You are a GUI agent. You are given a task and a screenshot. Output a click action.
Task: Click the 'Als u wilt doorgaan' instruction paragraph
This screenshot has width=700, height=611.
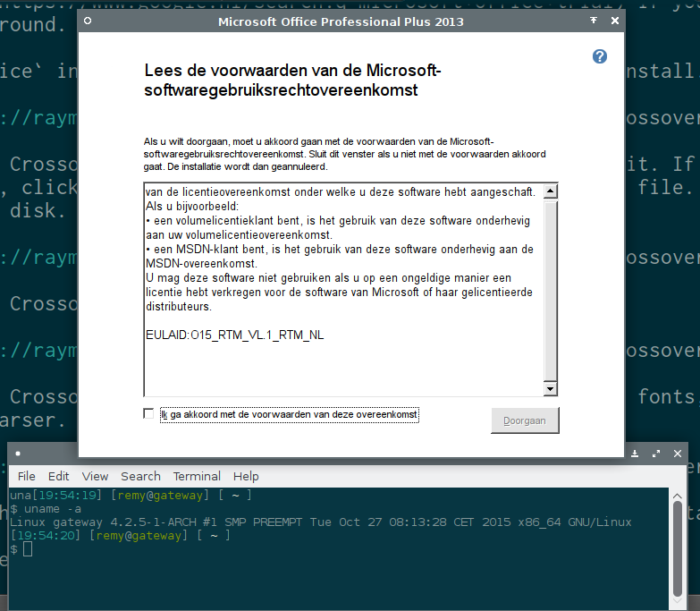[x=345, y=154]
